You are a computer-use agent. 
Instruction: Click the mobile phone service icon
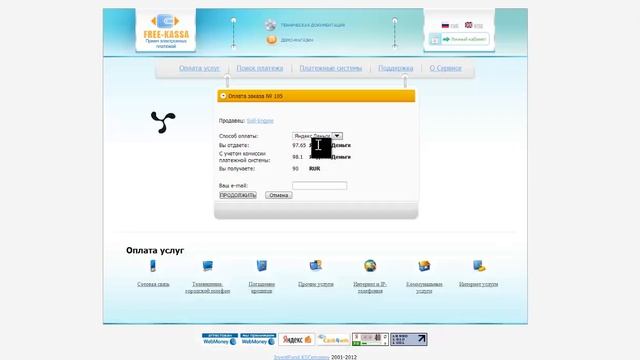click(x=153, y=266)
